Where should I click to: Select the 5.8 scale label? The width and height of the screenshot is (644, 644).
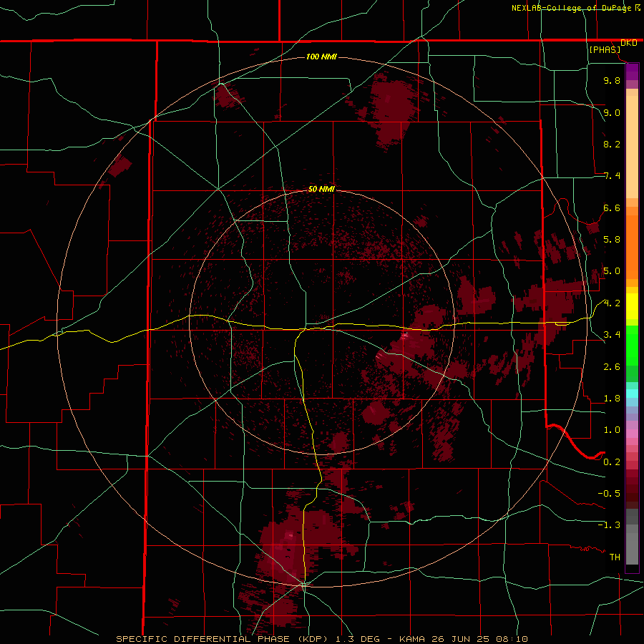tap(612, 240)
